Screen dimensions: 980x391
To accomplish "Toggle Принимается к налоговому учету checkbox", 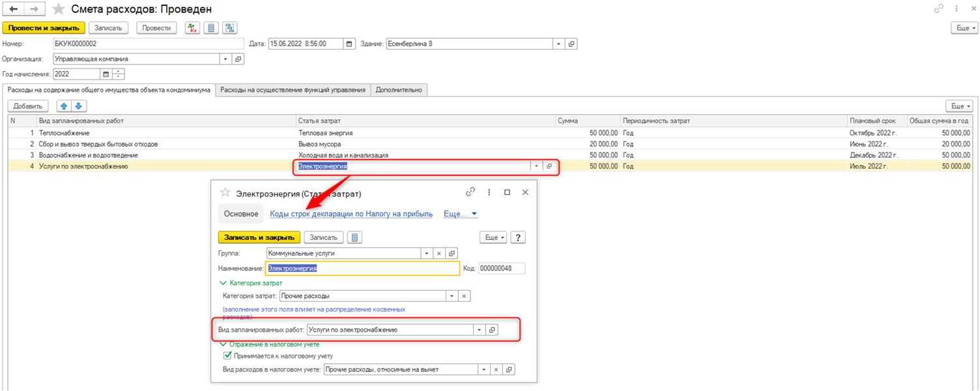I will [x=227, y=356].
